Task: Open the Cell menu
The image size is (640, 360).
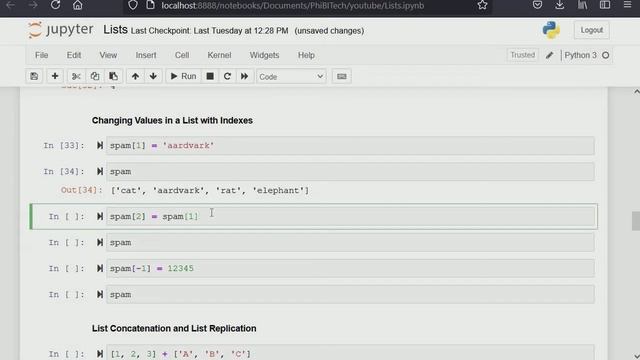Action: 182,55
